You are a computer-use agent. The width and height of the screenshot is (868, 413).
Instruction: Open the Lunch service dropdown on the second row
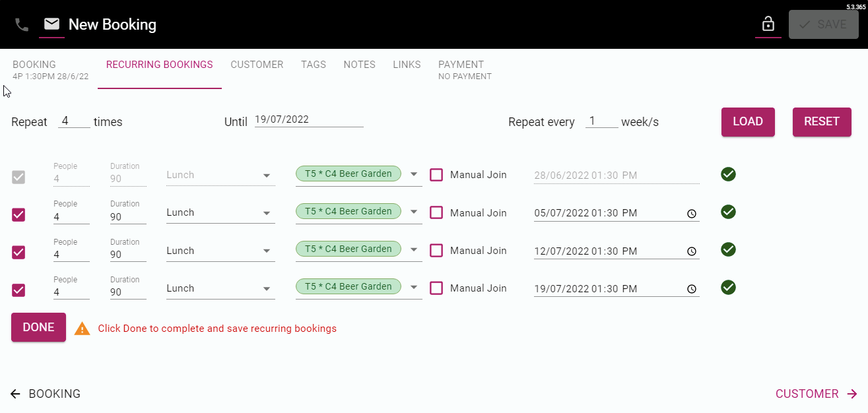tap(267, 212)
